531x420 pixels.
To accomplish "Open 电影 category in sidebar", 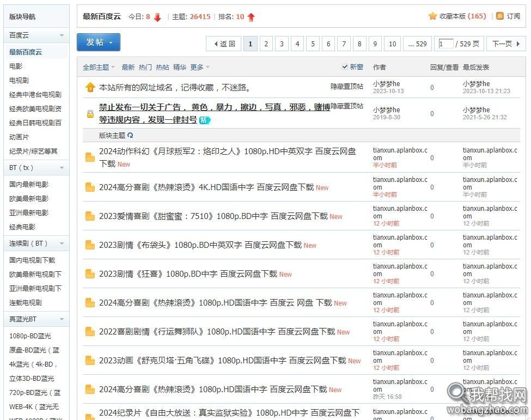I will click(x=16, y=66).
